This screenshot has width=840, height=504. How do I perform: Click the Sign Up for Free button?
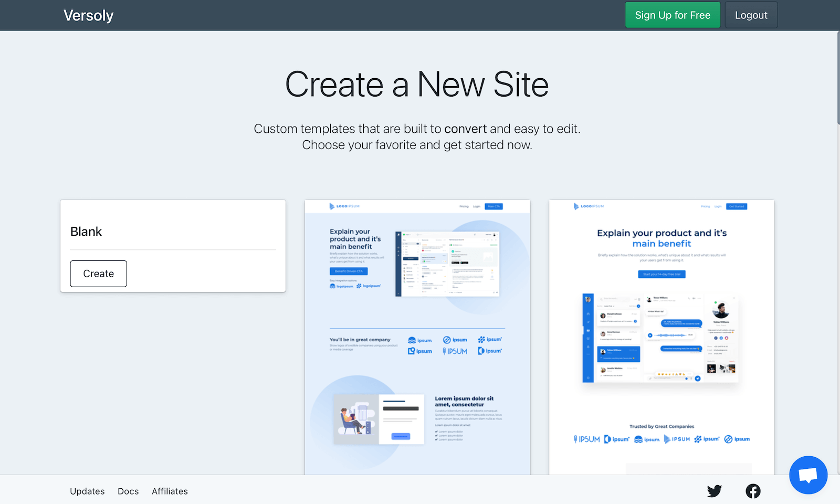tap(673, 15)
